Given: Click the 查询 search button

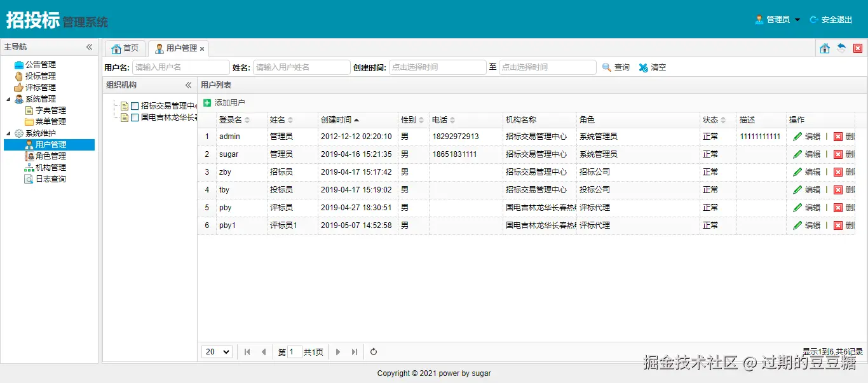Looking at the screenshot, I should pyautogui.click(x=616, y=67).
